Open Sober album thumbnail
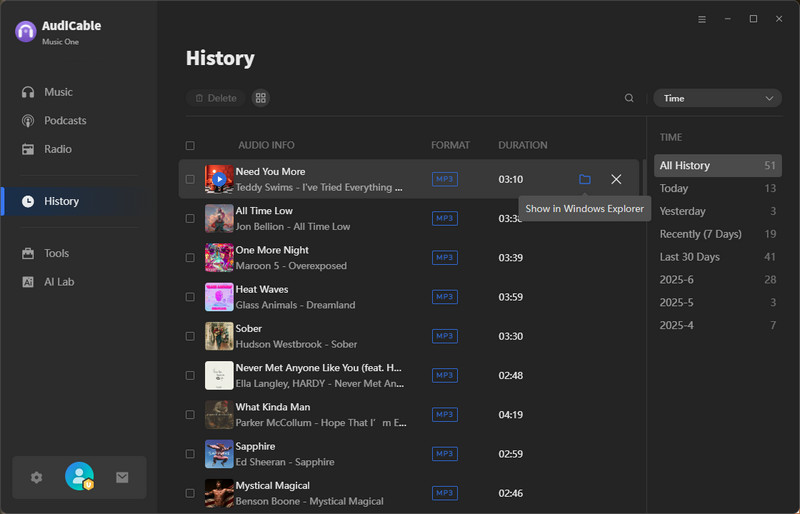800x514 pixels. 219,336
